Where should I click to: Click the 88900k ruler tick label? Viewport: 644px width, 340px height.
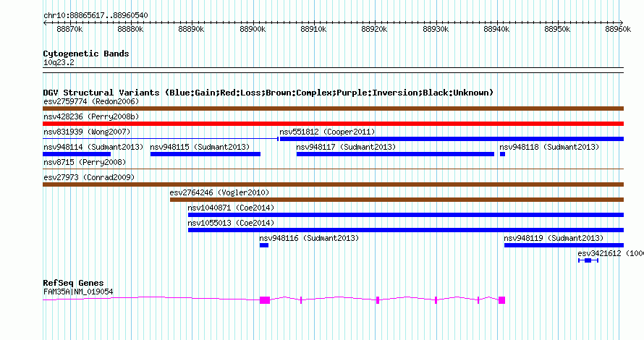[253, 29]
